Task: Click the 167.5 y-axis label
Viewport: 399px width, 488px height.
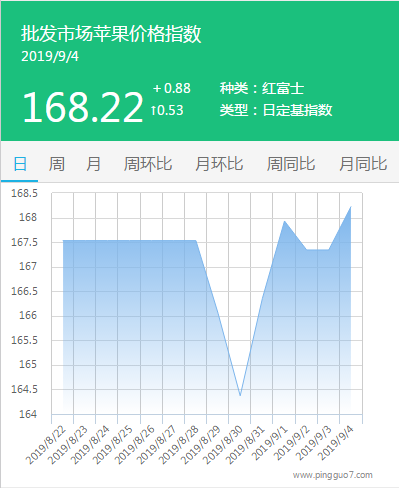Action: (24, 242)
